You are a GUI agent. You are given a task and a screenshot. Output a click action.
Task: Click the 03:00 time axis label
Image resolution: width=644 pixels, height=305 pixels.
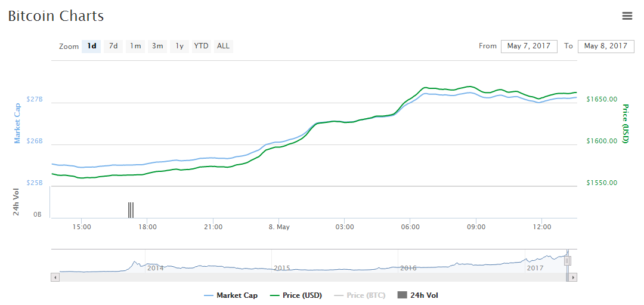pos(345,227)
